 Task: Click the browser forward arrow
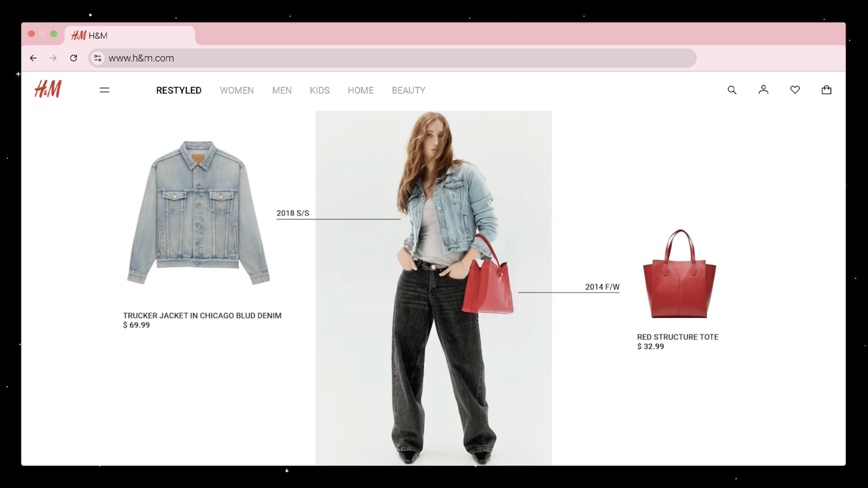(x=53, y=58)
